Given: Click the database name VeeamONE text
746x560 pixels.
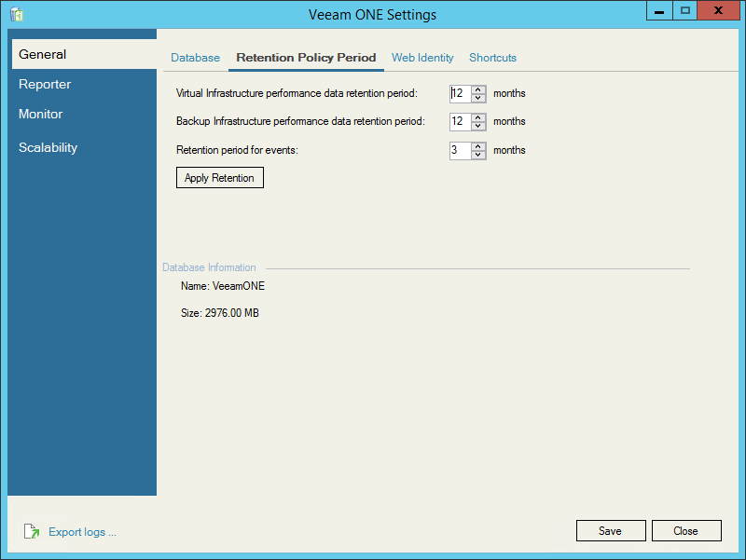Looking at the screenshot, I should (x=239, y=286).
